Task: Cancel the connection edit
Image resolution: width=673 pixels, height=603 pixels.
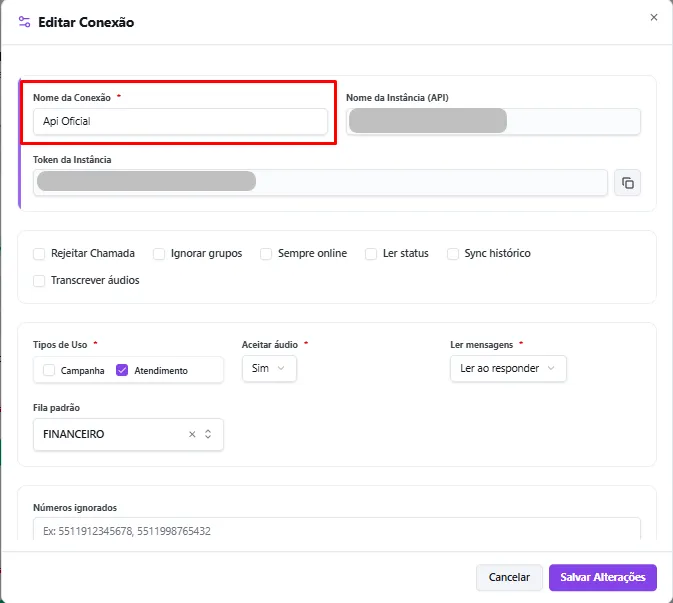Action: coord(509,577)
